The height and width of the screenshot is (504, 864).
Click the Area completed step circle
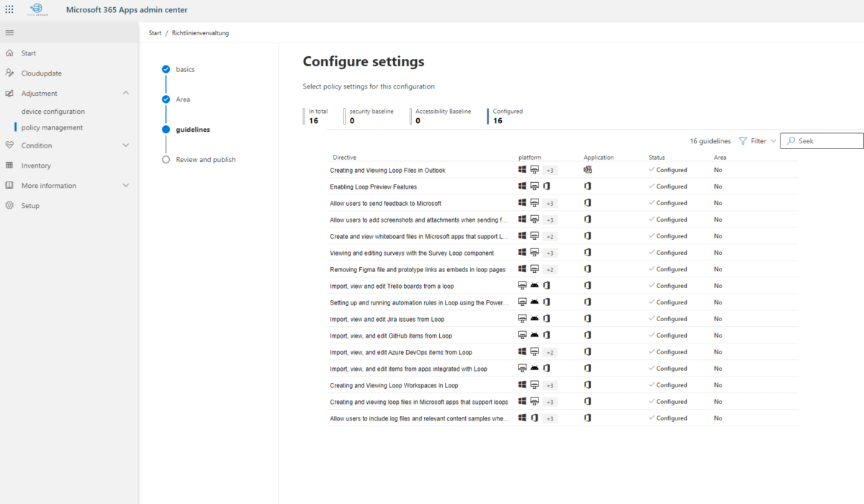click(x=165, y=99)
